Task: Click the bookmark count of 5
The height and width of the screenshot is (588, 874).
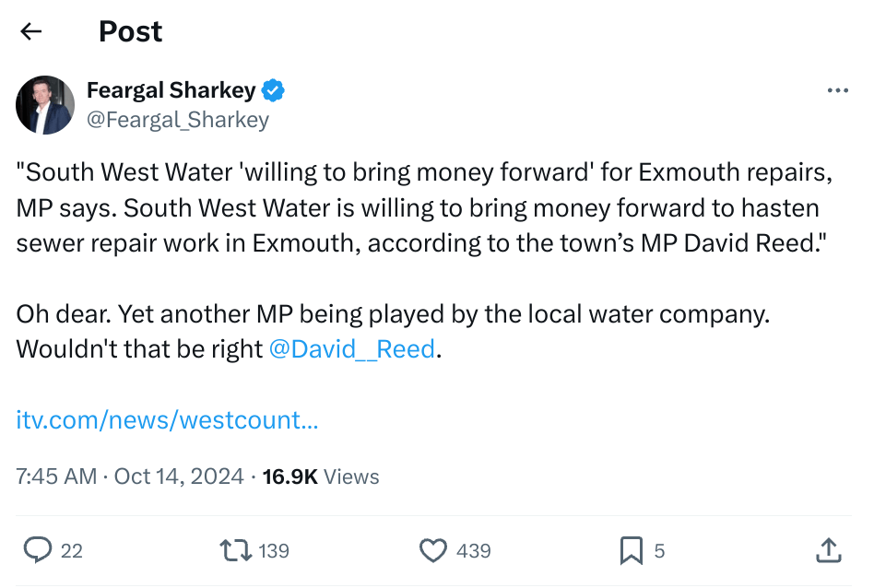Action: (x=659, y=551)
